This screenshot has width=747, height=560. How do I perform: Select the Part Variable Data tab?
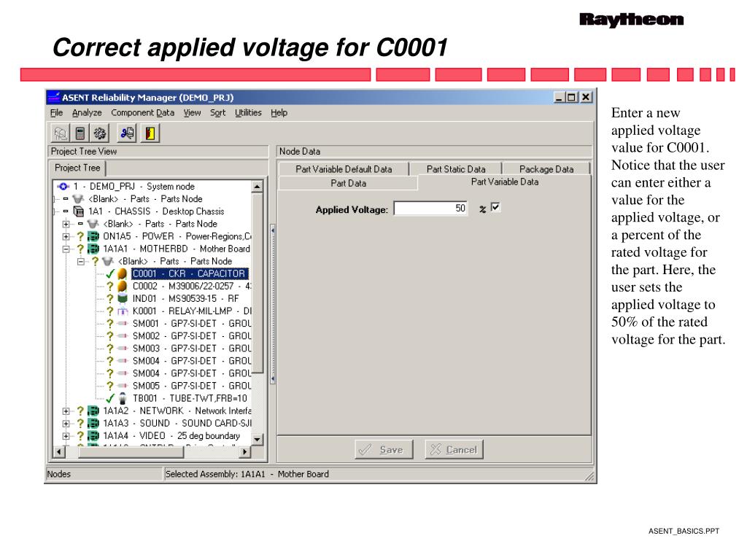505,182
